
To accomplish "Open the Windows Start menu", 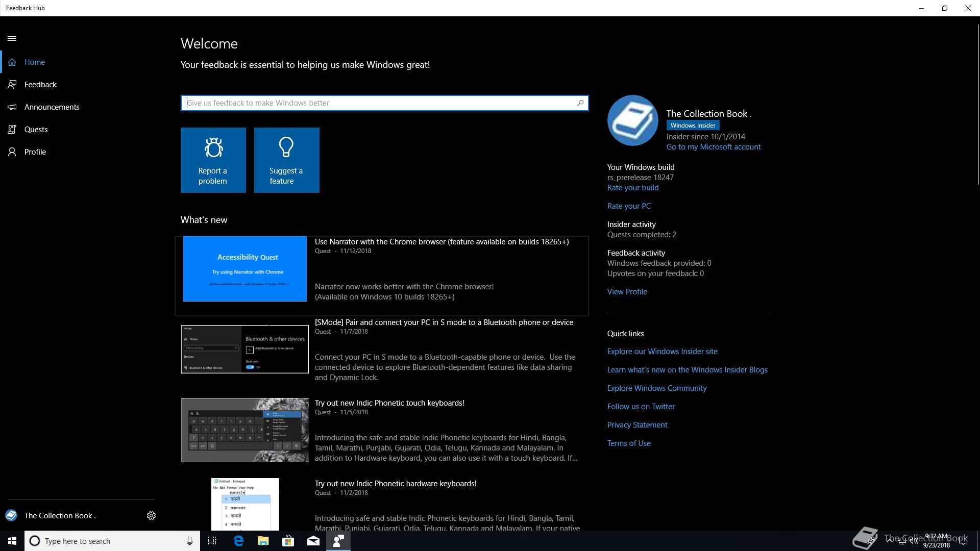I will coord(12,541).
